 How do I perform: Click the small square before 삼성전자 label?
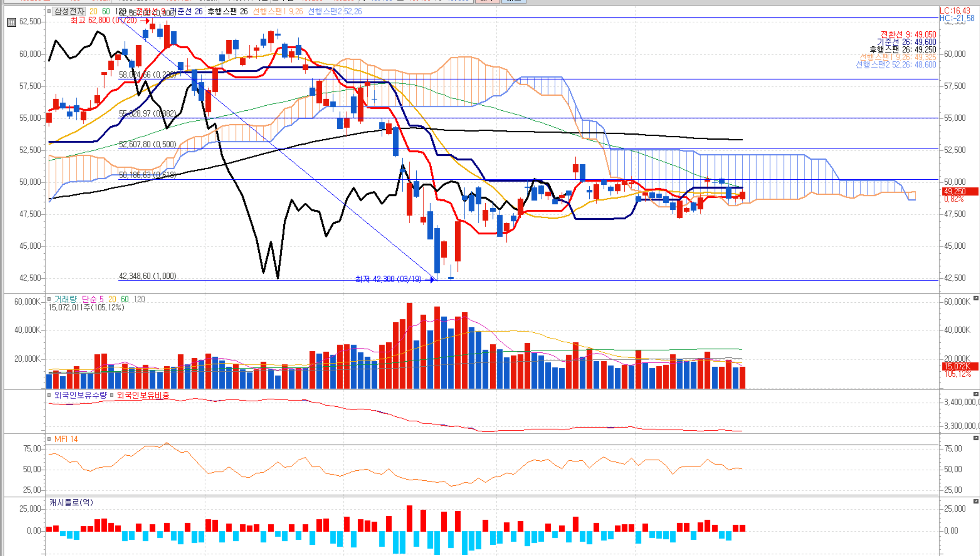tap(49, 11)
